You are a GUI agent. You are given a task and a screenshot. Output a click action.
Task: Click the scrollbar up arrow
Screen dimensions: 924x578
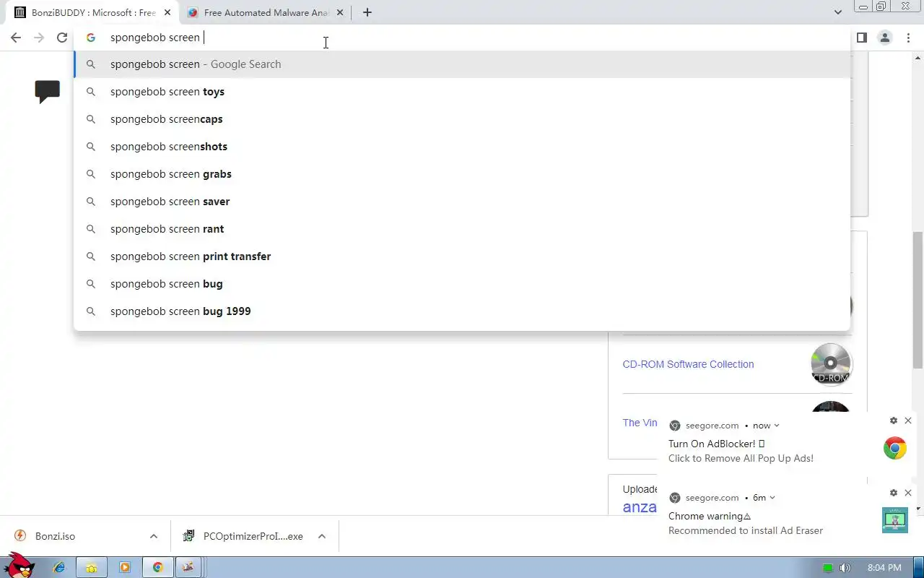(918, 57)
